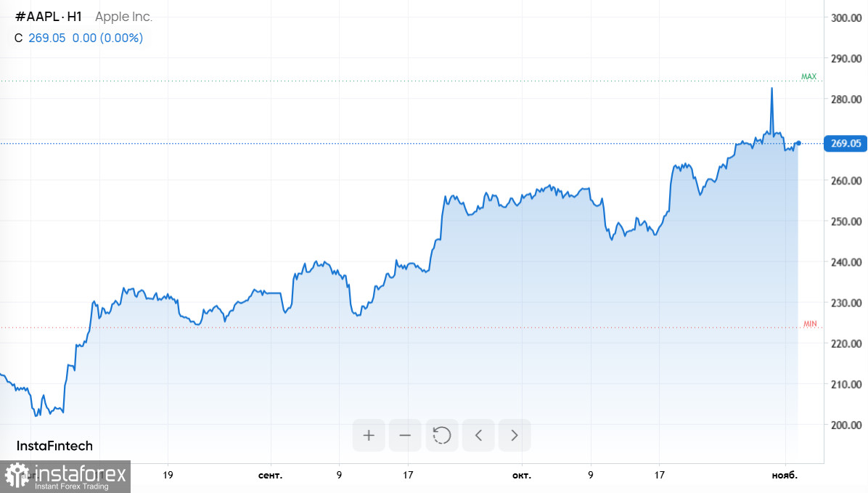This screenshot has height=493, width=868.
Task: Click the zoom out minus button
Action: [405, 436]
